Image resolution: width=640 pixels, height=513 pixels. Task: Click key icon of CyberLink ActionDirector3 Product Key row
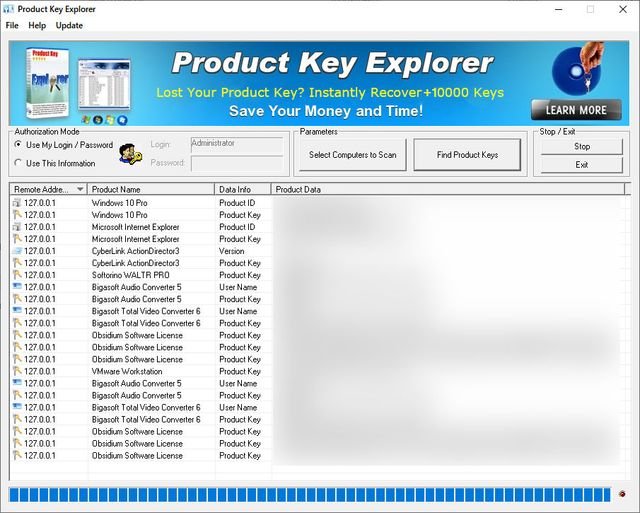click(x=17, y=263)
